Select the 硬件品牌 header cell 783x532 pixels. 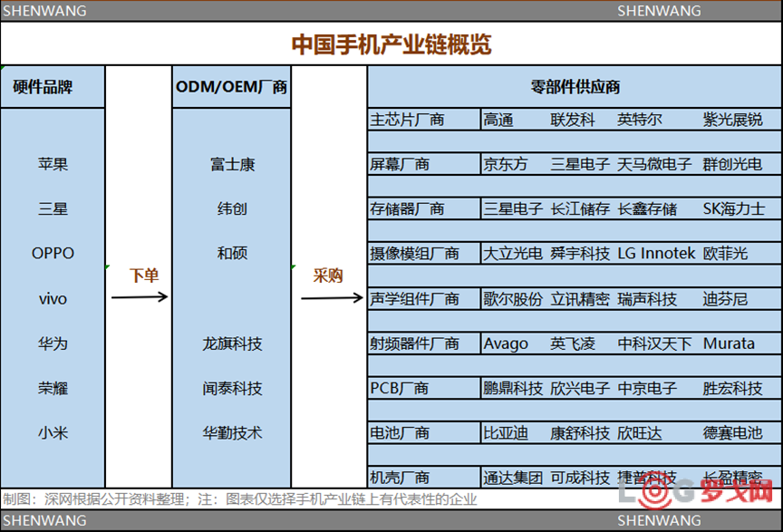pos(53,87)
